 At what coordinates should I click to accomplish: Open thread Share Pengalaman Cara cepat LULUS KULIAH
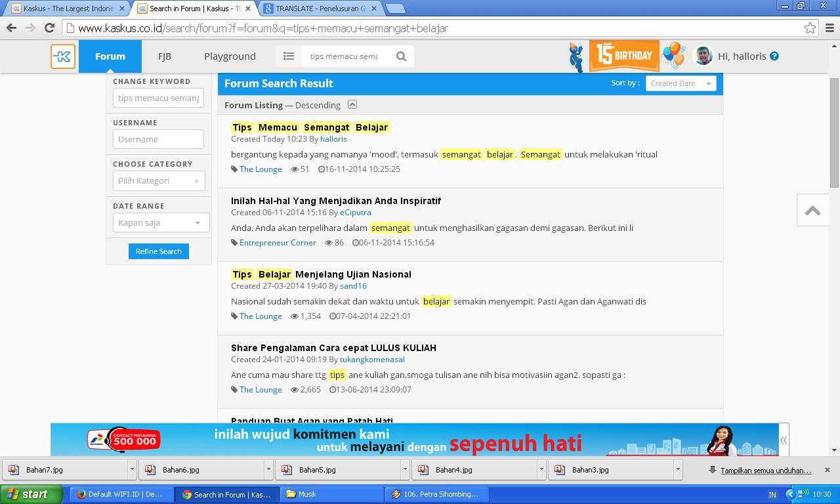pyautogui.click(x=333, y=348)
